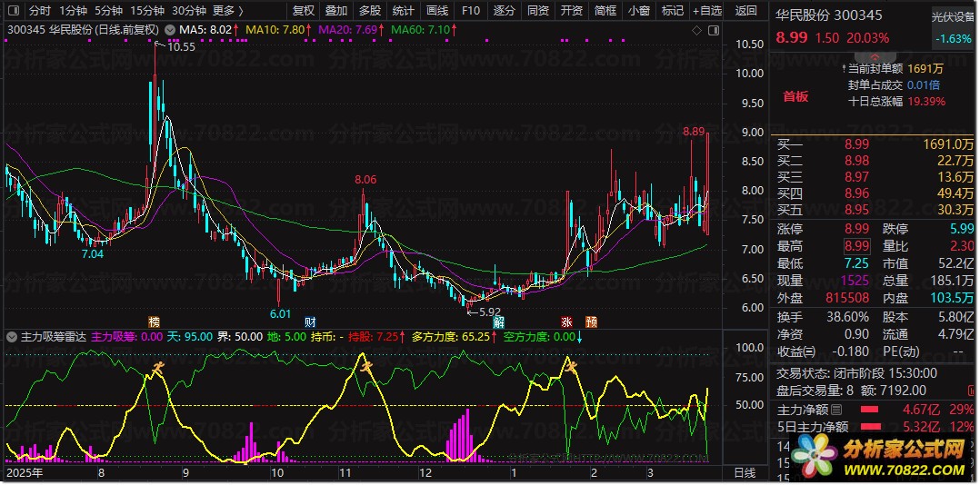Open the 小窗 mini window

[638, 11]
